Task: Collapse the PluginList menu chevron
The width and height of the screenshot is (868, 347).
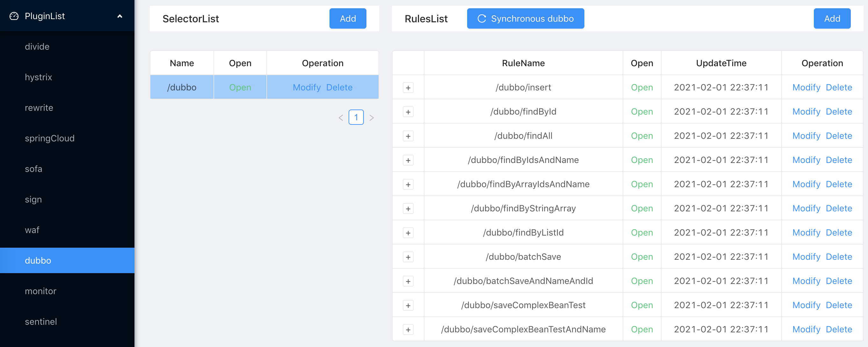Action: coord(119,16)
